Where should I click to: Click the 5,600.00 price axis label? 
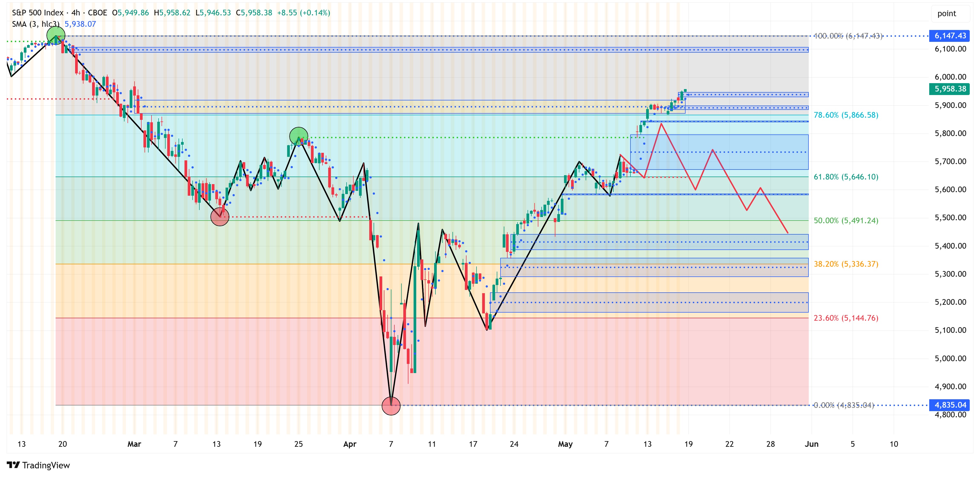950,189
